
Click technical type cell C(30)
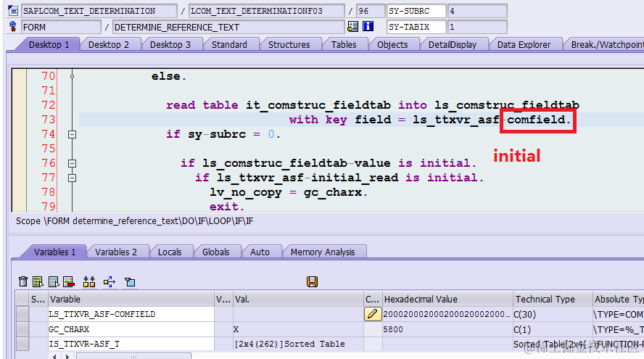(553, 314)
